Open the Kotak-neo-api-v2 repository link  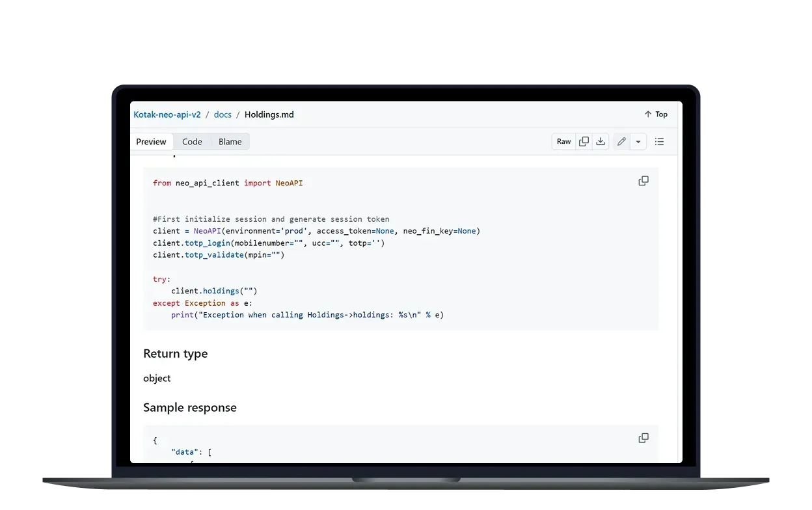point(167,114)
